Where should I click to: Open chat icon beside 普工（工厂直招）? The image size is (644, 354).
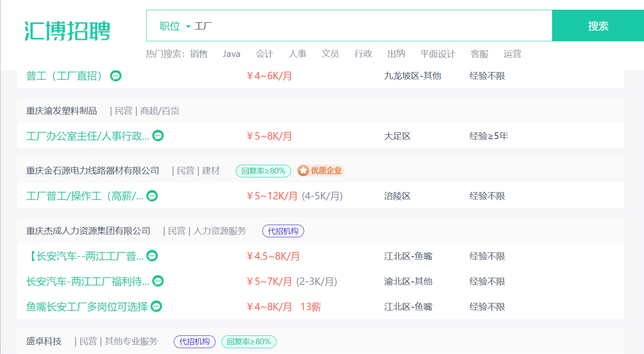116,76
